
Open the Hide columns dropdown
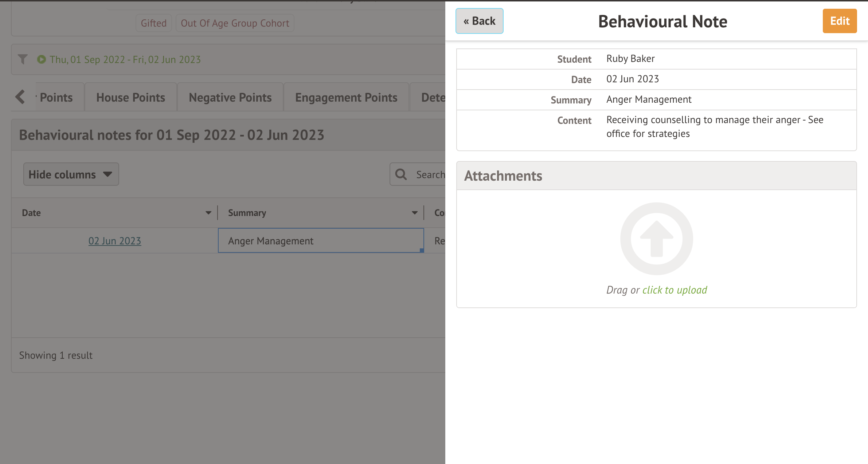coord(71,174)
